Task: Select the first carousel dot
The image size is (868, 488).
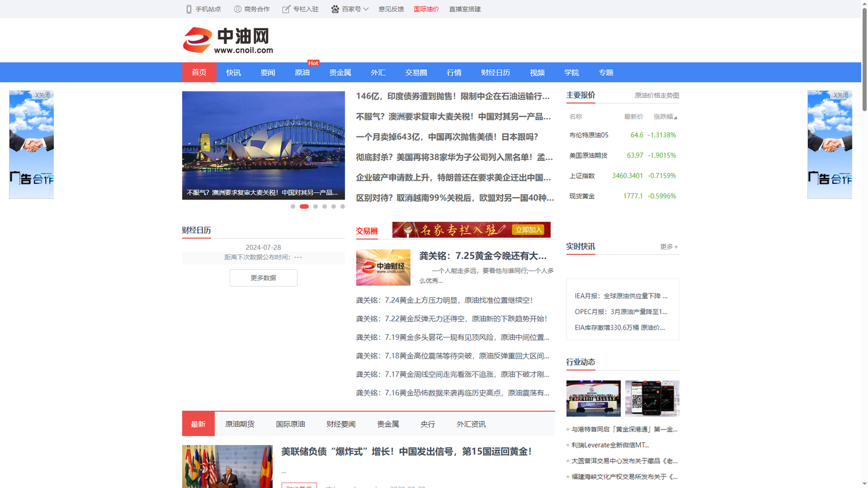Action: click(x=293, y=207)
